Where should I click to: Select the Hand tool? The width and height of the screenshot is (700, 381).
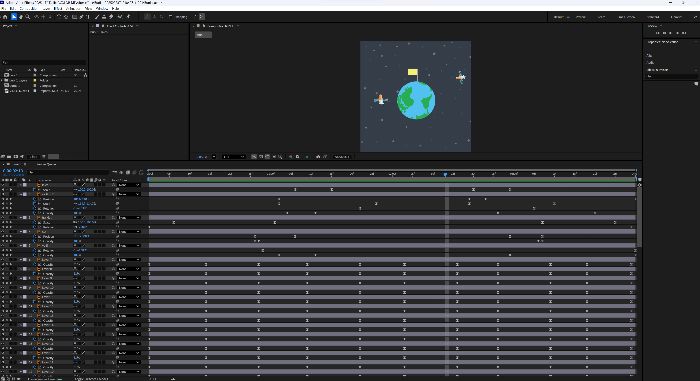(x=21, y=17)
